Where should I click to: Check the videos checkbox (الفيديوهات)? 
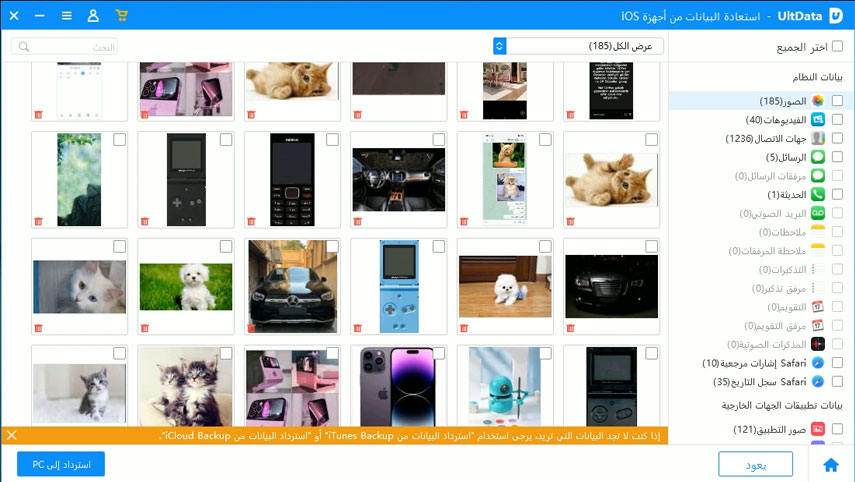(837, 120)
